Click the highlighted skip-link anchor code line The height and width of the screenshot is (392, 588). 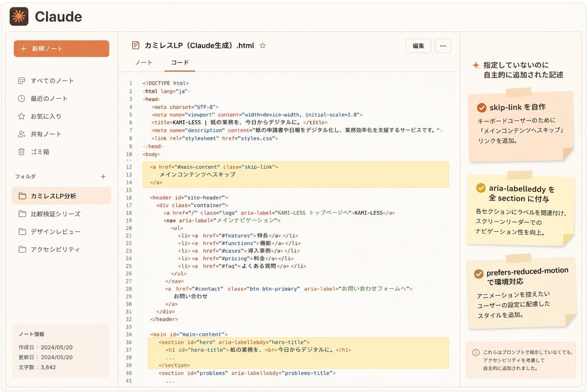coord(214,167)
